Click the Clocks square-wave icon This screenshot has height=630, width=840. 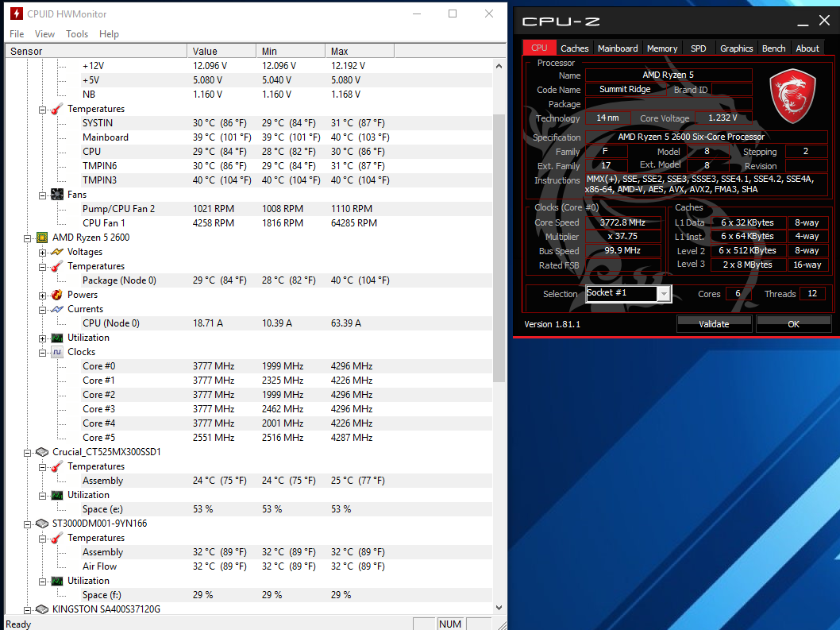(x=57, y=352)
